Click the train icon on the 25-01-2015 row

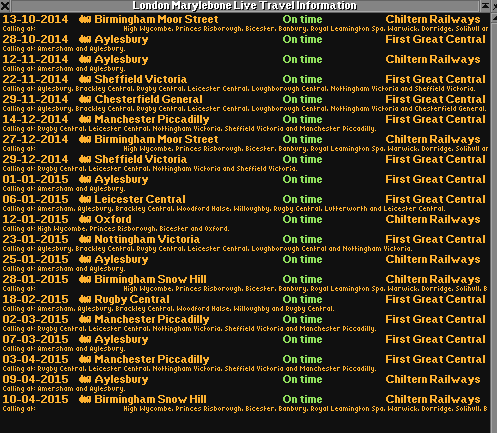pos(85,260)
